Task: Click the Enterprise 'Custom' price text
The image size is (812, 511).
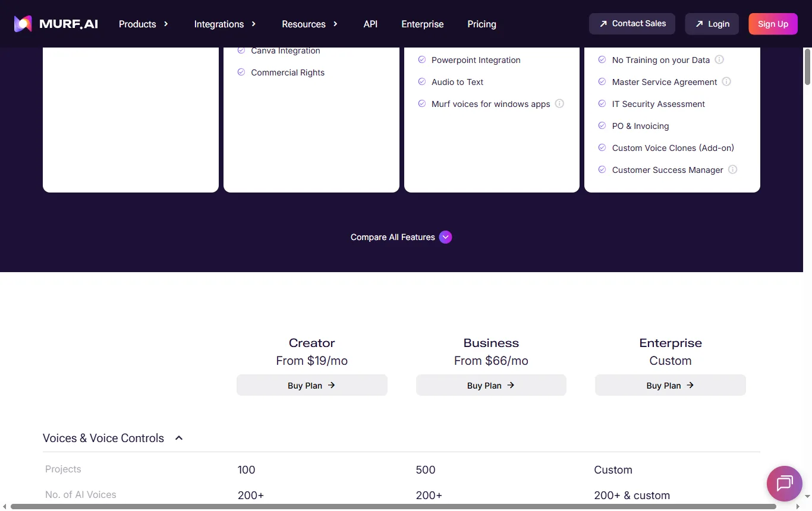Action: point(671,361)
